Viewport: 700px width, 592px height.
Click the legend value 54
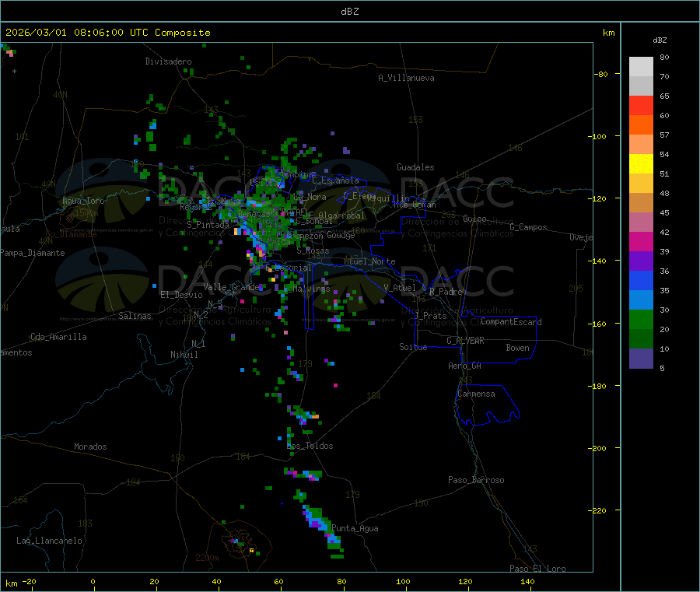664,155
